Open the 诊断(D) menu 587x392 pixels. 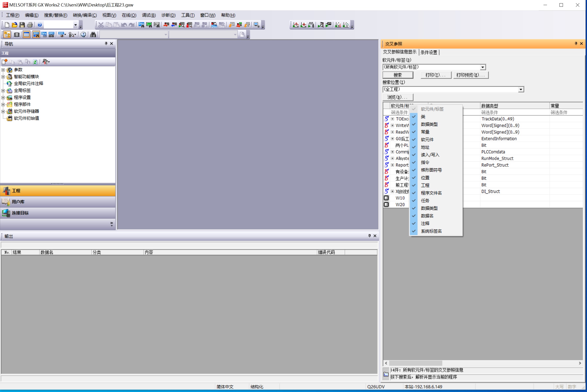tap(169, 15)
